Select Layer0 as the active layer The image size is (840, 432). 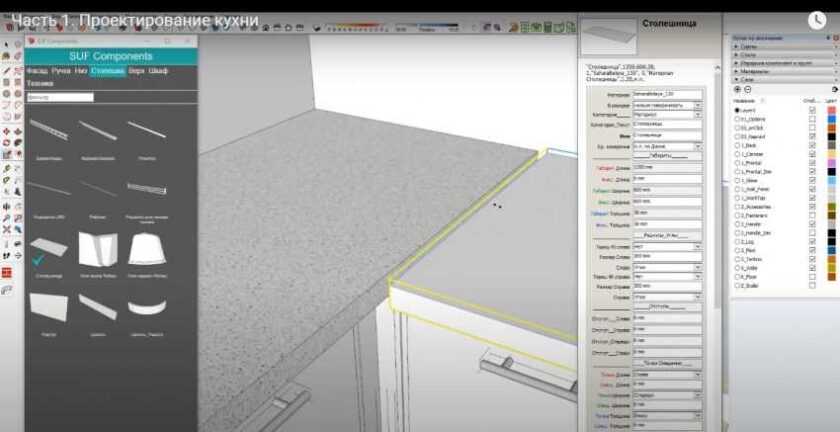point(738,110)
